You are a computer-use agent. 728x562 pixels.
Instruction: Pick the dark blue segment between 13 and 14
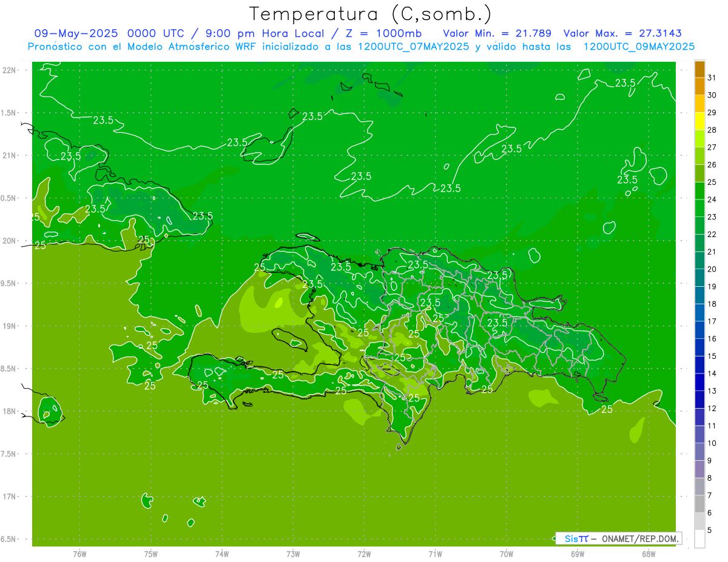(x=699, y=382)
